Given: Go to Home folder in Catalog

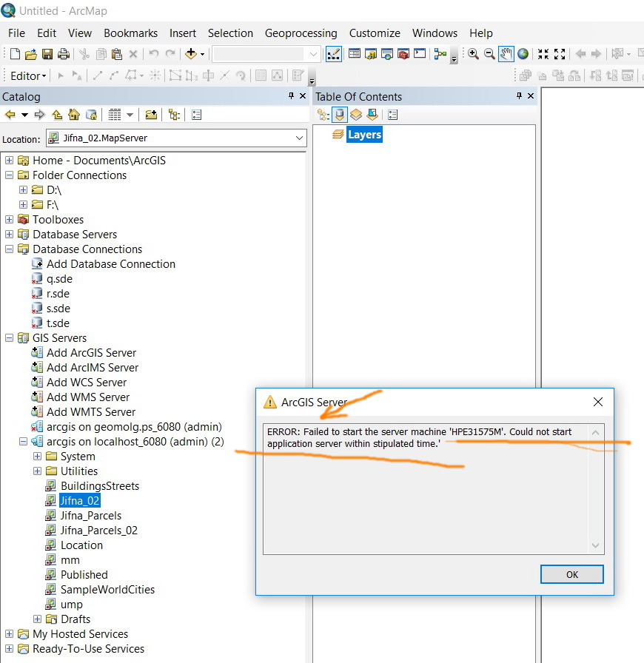Looking at the screenshot, I should click(74, 114).
